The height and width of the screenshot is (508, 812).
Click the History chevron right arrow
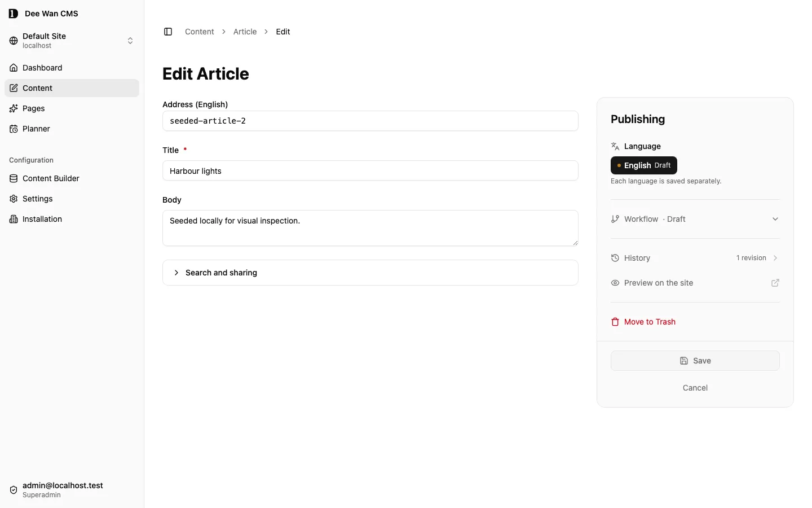(775, 258)
